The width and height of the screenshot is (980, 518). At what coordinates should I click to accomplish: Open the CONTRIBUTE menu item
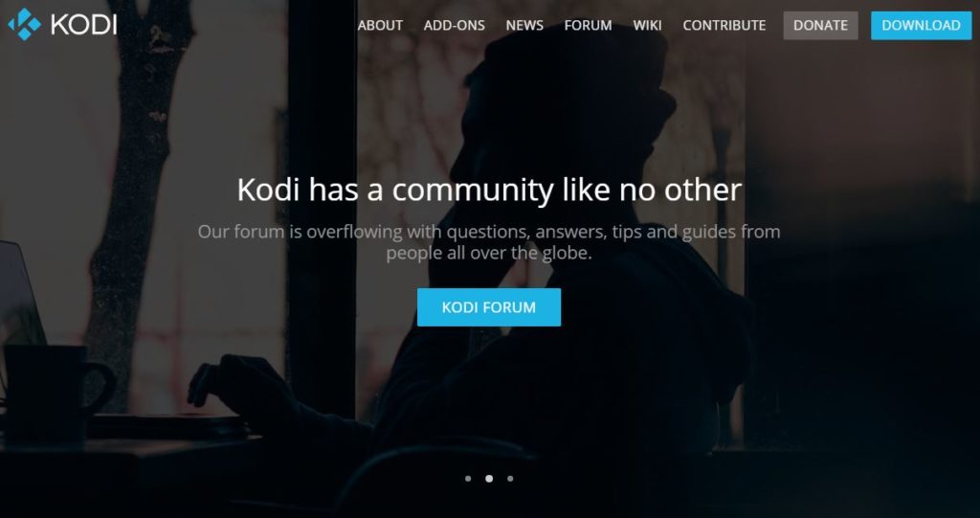724,26
